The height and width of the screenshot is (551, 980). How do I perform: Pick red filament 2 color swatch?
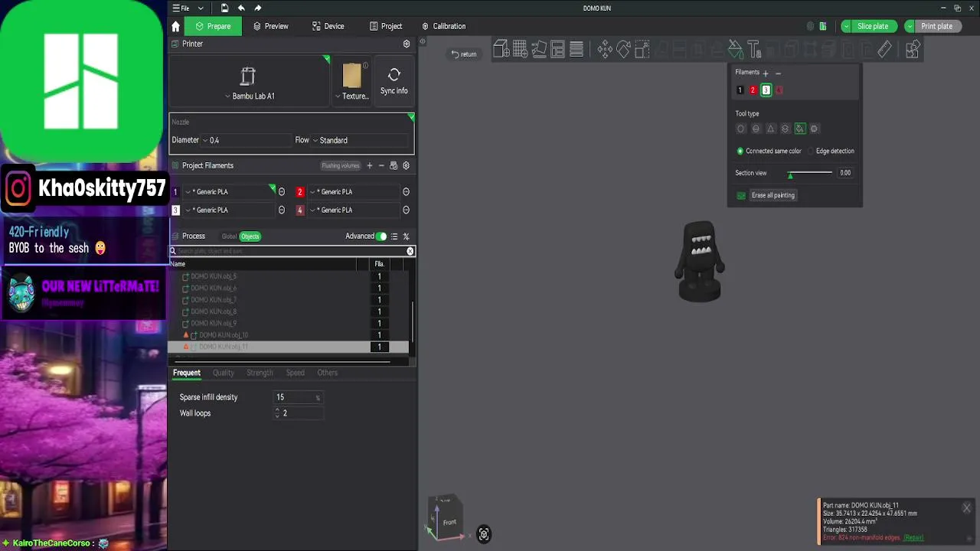(x=753, y=90)
